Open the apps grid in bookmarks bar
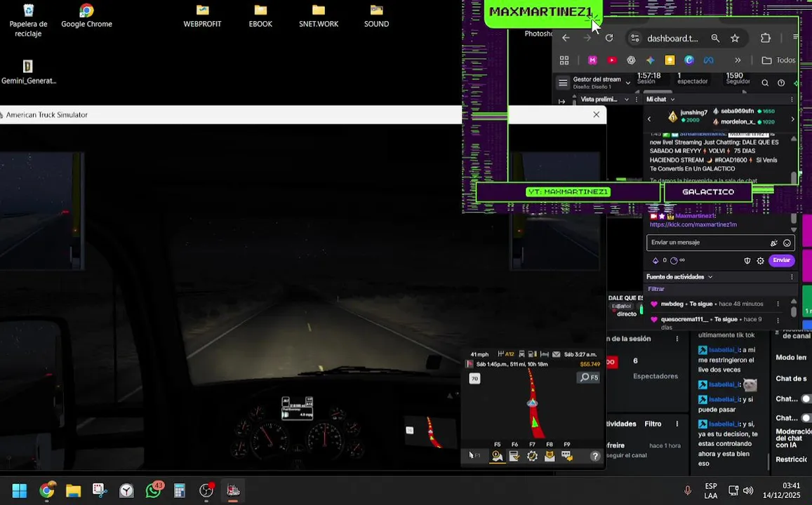The width and height of the screenshot is (812, 505). point(564,60)
